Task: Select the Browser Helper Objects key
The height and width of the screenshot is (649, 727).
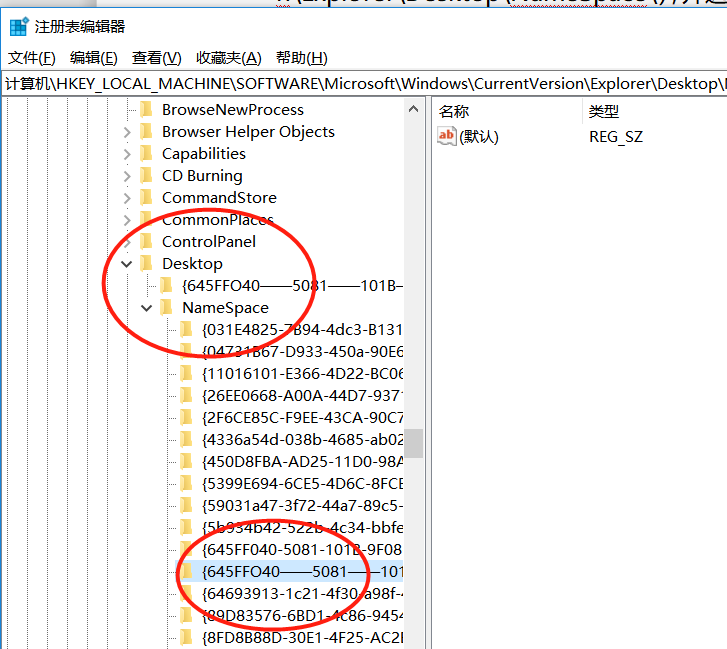Action: 248,132
